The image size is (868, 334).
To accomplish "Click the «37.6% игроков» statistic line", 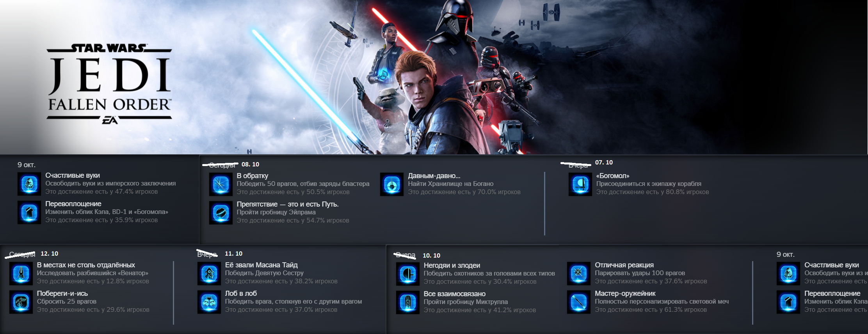I will pos(651,281).
